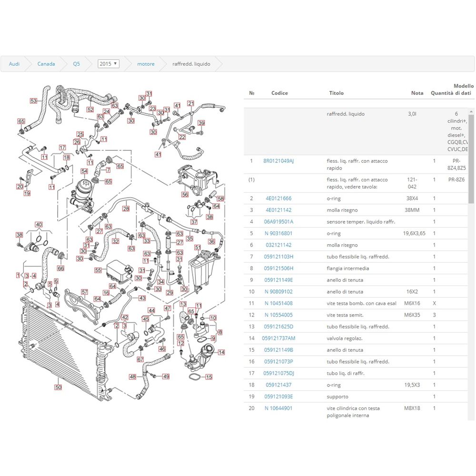This screenshot has width=476, height=476.
Task: Select callout 15 on the gasket
Action: point(208,377)
